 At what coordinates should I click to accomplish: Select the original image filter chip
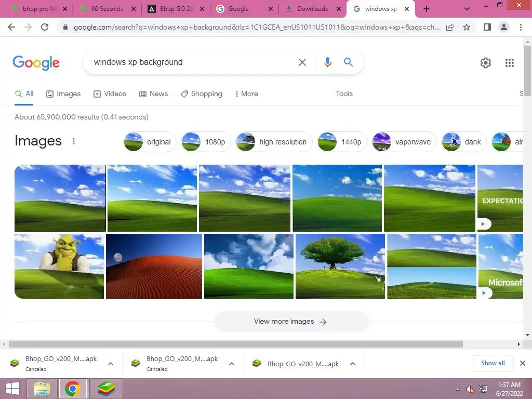[150, 142]
